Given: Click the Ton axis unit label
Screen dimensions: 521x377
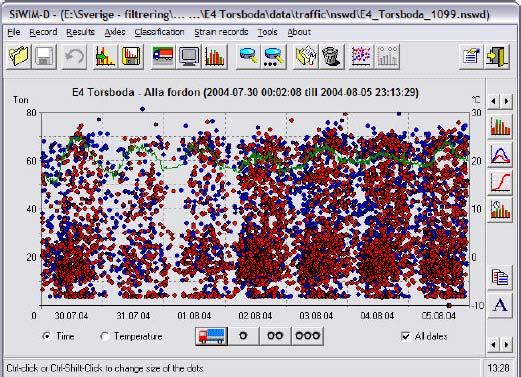Looking at the screenshot, I should point(21,100).
